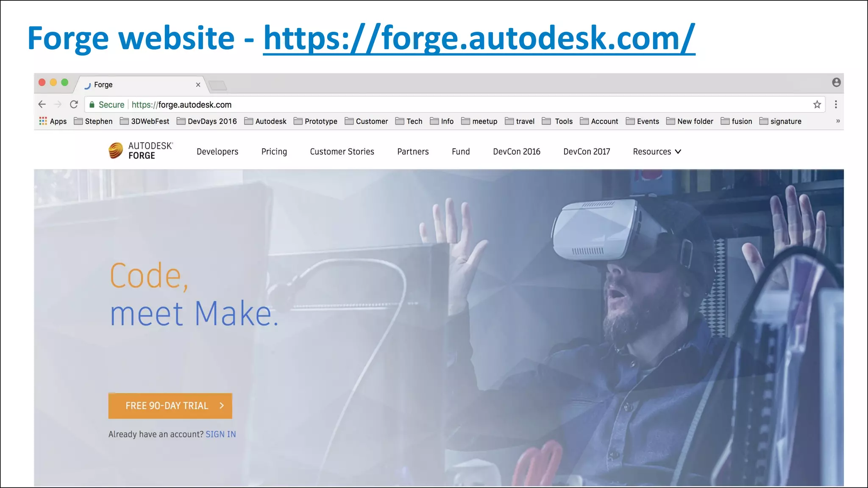The height and width of the screenshot is (488, 868).
Task: Open Customer Stories in navigation
Action: coord(342,152)
